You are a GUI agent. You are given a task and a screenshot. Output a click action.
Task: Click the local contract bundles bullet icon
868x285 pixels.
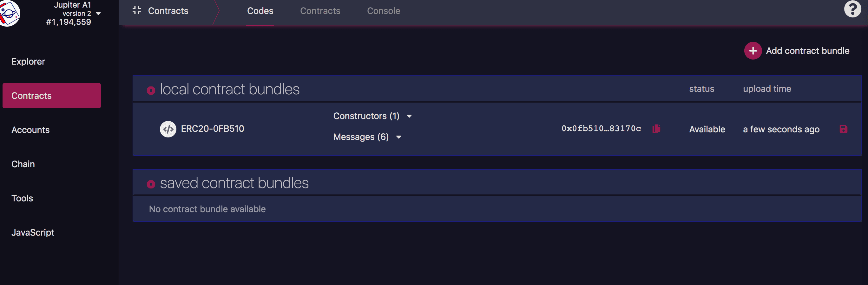(151, 90)
